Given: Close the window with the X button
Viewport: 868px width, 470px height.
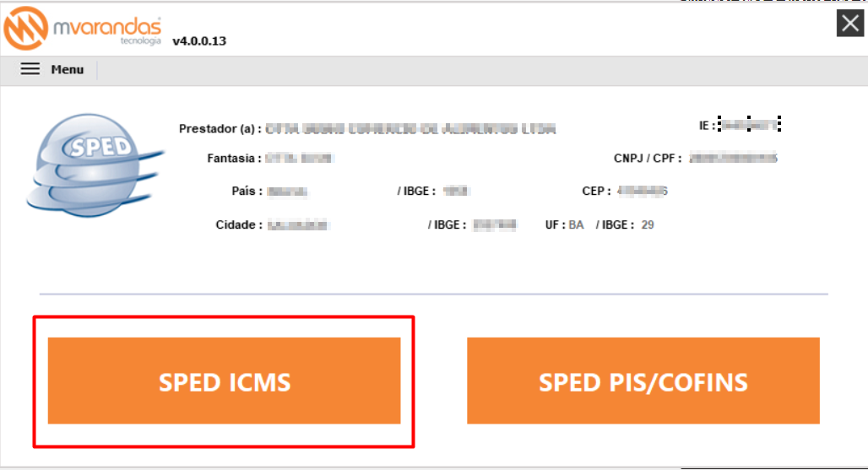Looking at the screenshot, I should click(850, 24).
